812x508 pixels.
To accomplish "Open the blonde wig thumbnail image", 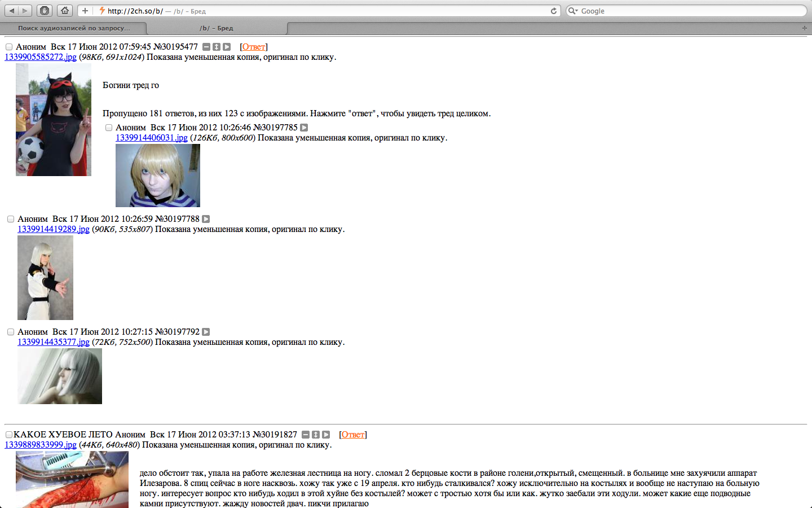I will coord(158,176).
